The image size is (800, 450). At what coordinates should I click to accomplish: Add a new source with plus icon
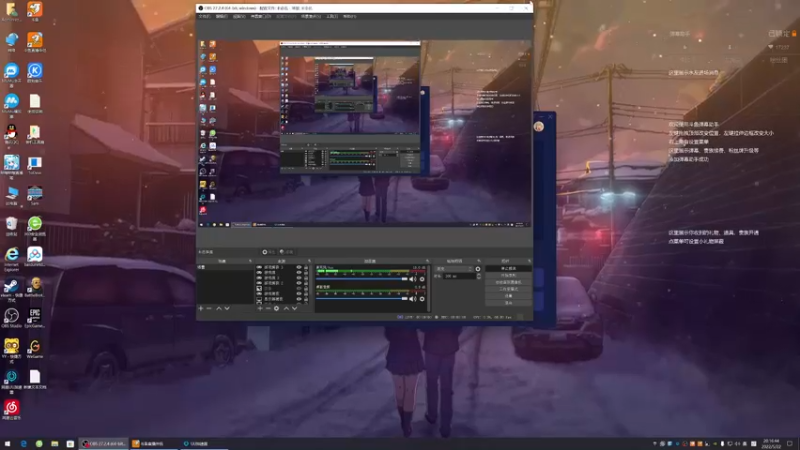point(260,308)
